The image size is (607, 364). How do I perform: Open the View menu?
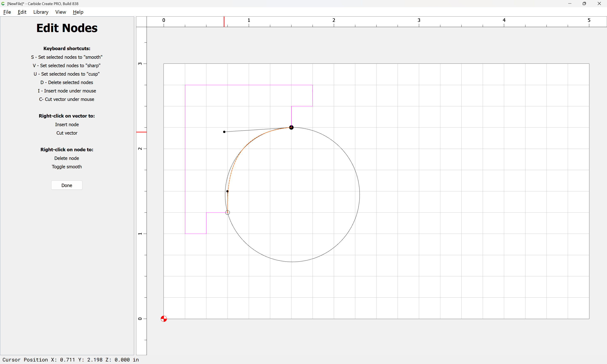click(60, 12)
